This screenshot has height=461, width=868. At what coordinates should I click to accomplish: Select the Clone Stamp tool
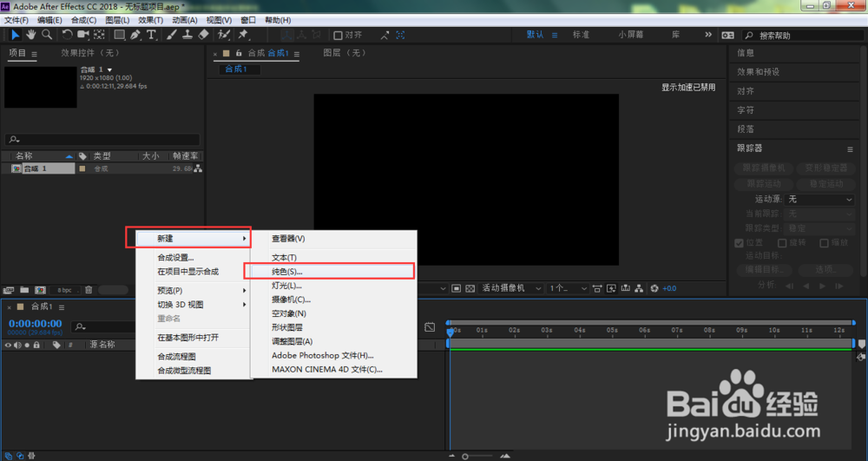click(187, 35)
